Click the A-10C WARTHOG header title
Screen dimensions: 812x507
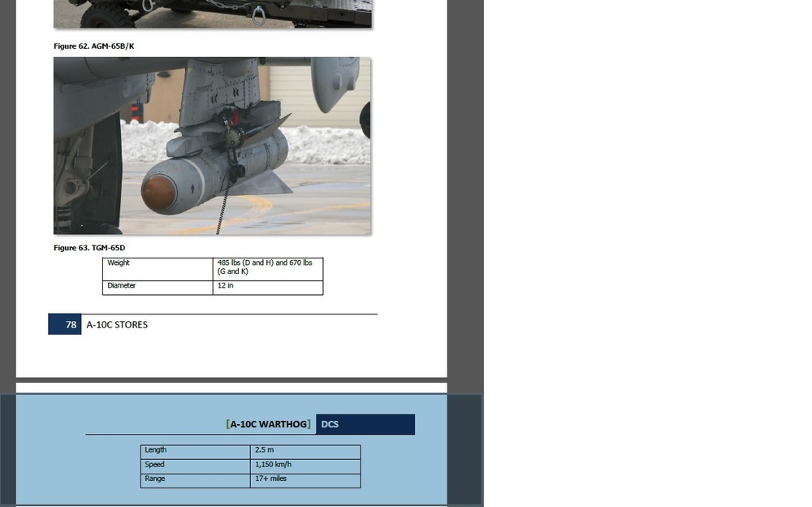(269, 424)
